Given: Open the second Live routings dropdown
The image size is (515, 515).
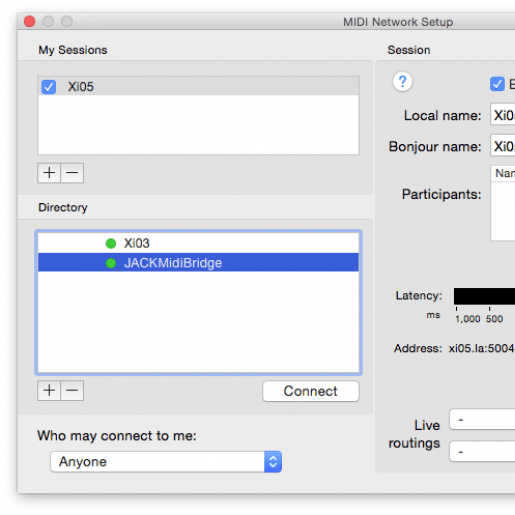Looking at the screenshot, I should 482,451.
